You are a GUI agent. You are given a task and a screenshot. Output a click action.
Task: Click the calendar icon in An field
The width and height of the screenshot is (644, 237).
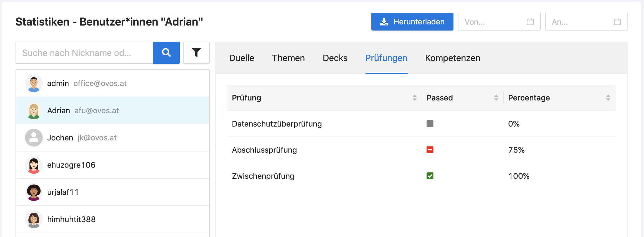(x=617, y=22)
